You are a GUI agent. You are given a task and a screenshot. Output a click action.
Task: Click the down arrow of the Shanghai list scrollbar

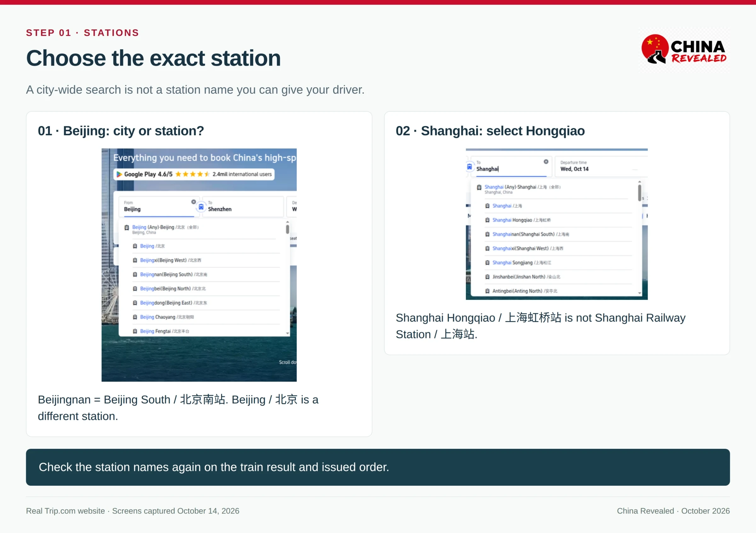click(x=639, y=293)
